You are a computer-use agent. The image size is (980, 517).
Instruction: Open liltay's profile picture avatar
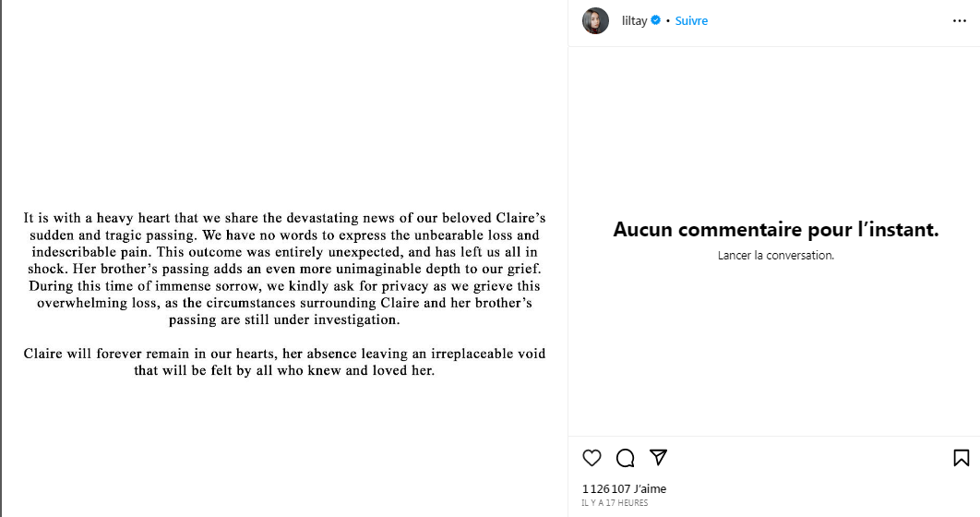click(595, 20)
